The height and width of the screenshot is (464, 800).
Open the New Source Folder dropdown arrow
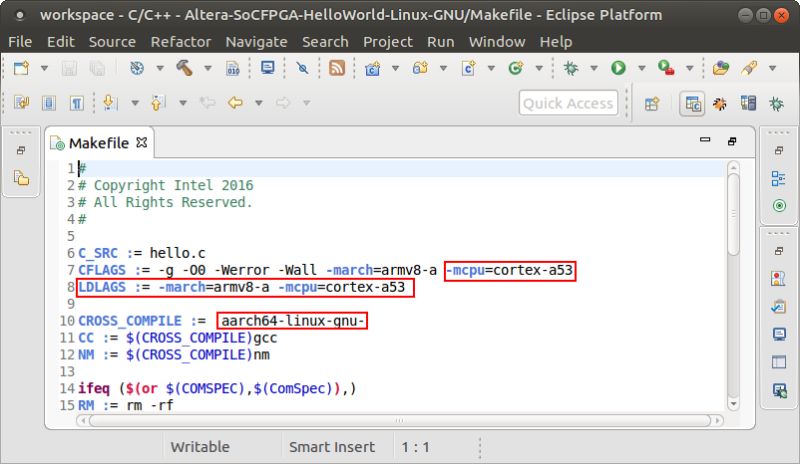click(x=443, y=68)
